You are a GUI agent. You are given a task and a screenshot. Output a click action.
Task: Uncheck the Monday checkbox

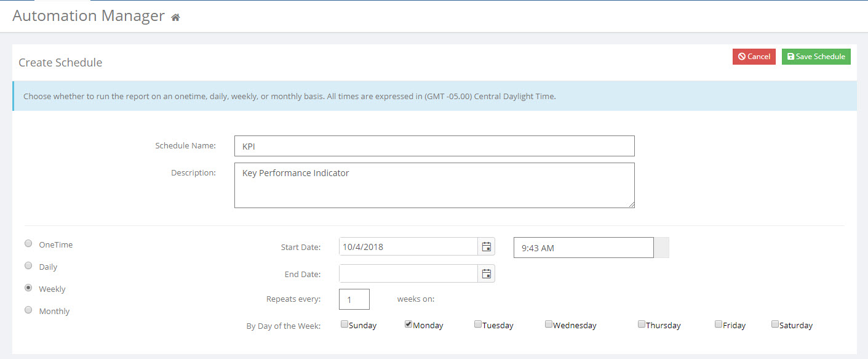(408, 324)
